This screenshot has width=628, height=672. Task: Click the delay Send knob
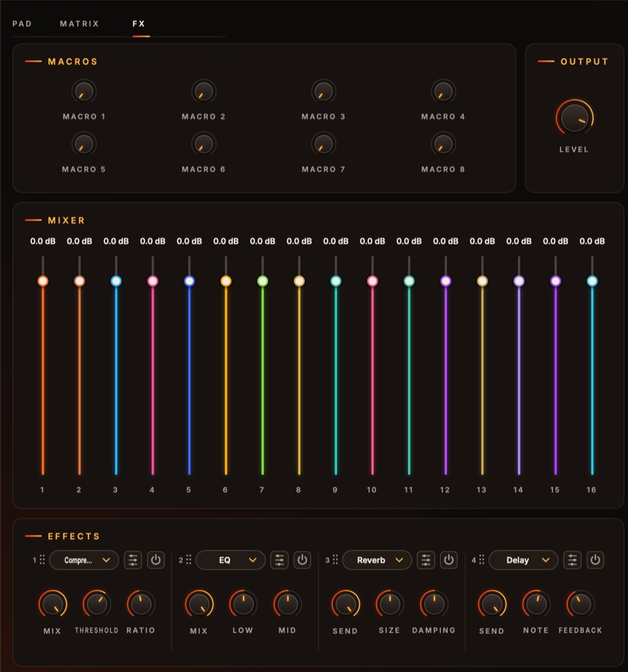[x=492, y=604]
